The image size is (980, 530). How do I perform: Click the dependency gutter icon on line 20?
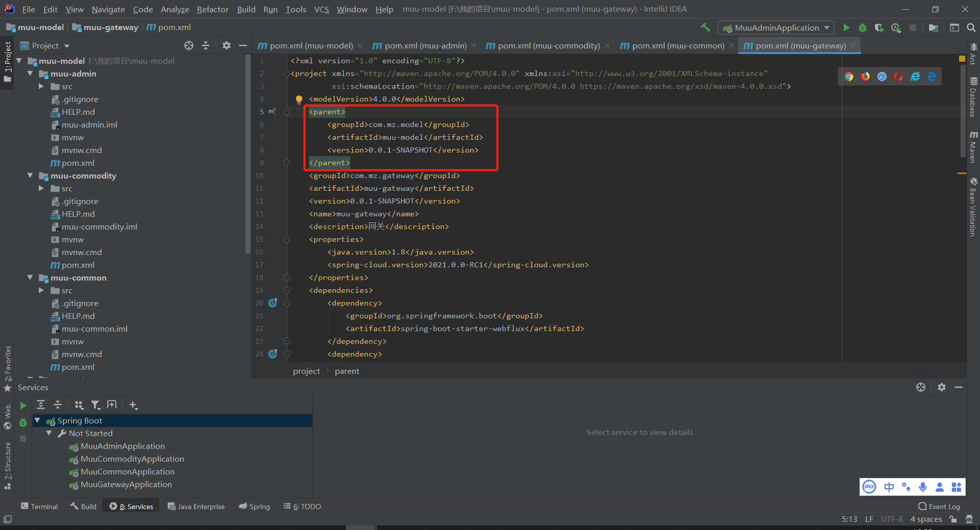coord(273,303)
